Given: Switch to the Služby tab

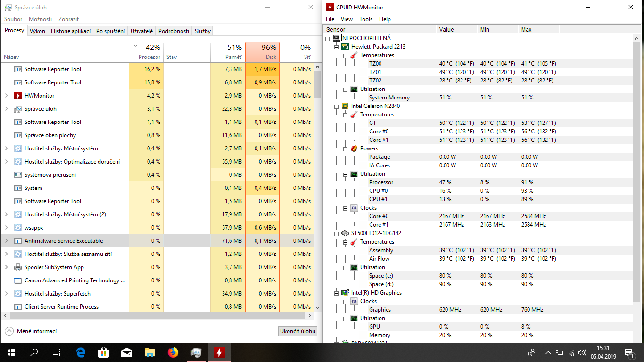Looking at the screenshot, I should coord(202,31).
